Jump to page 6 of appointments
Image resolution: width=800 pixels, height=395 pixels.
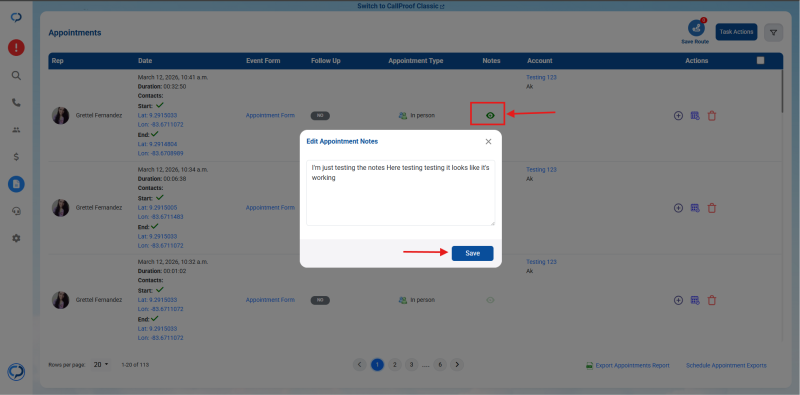[440, 364]
